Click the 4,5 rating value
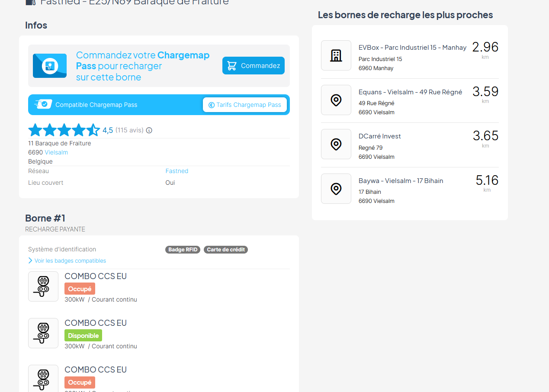Image resolution: width=549 pixels, height=392 pixels. pos(108,130)
